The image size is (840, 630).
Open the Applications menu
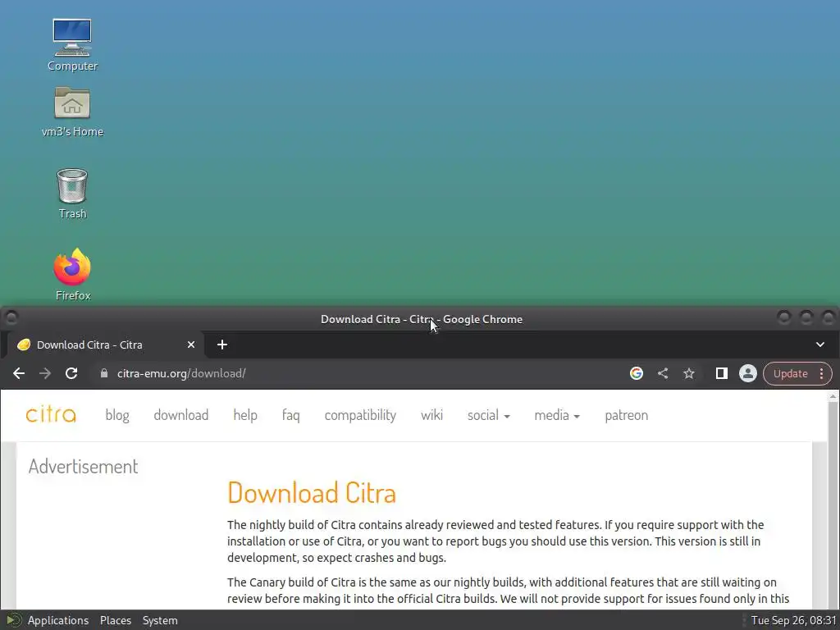point(58,620)
